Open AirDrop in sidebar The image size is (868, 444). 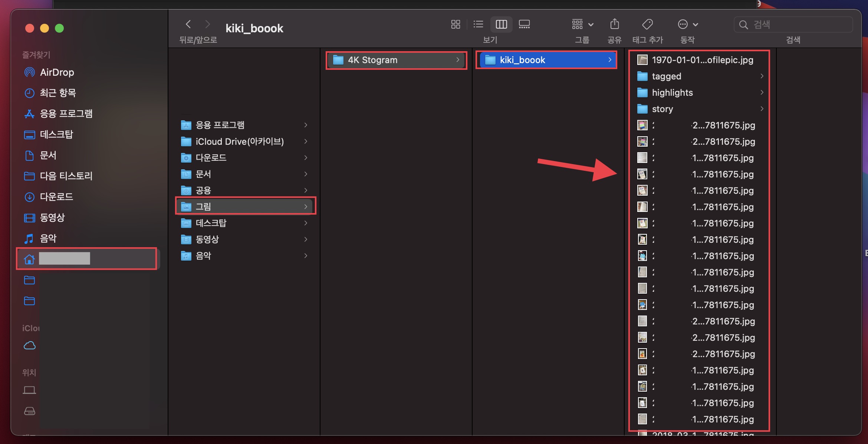tap(57, 72)
